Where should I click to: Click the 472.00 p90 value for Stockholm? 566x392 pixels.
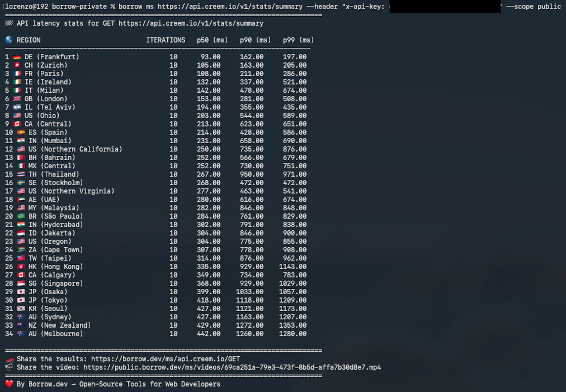[x=252, y=183]
